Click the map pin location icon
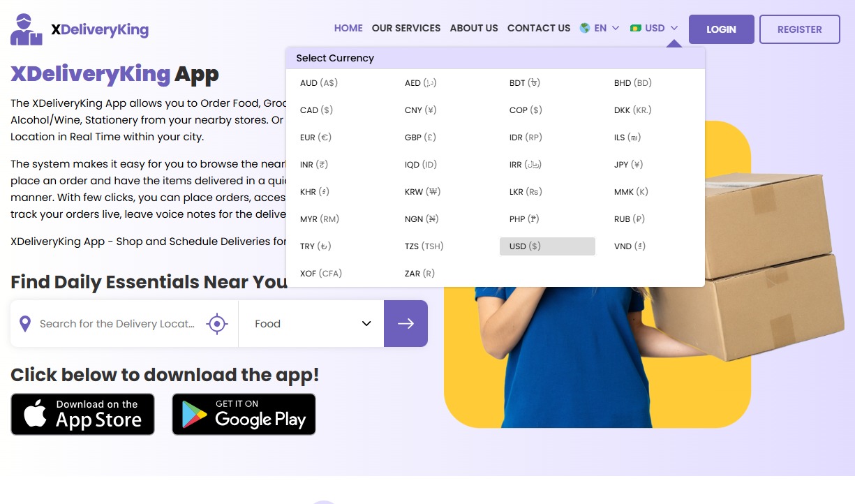855x504 pixels. (25, 324)
